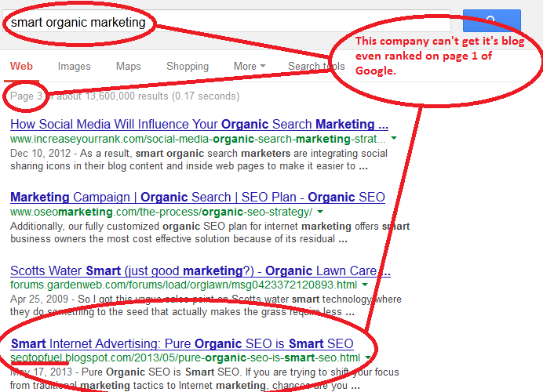
Task: Switch to the Images tab
Action: (x=74, y=66)
